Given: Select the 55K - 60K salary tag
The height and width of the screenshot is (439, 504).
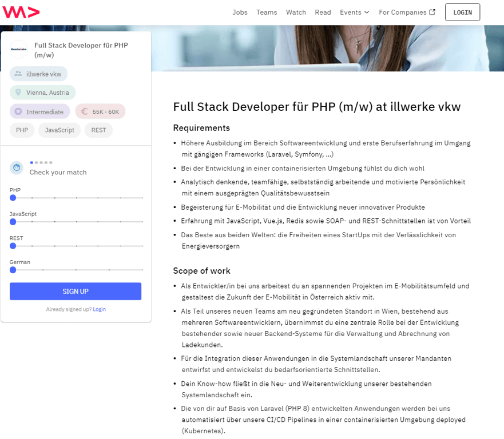Looking at the screenshot, I should point(100,111).
